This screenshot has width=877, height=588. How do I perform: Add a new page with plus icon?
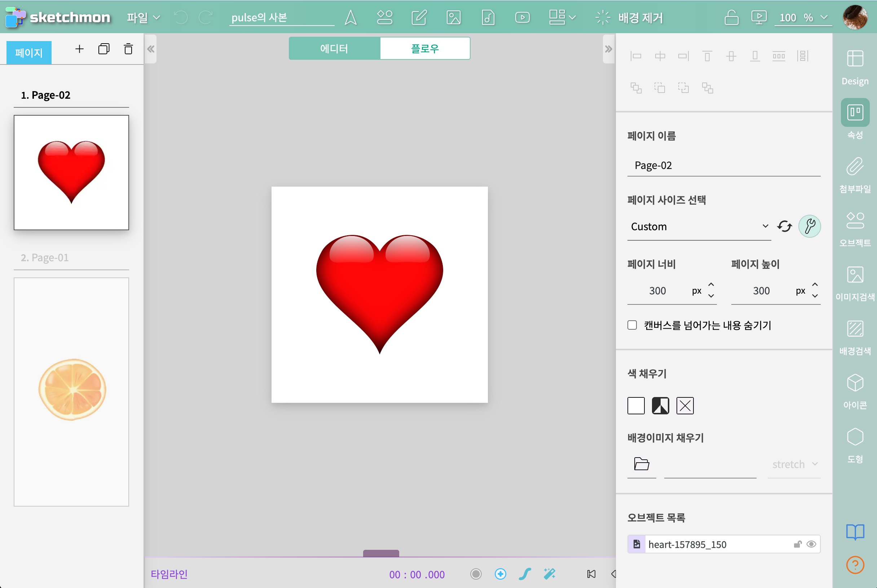point(79,49)
